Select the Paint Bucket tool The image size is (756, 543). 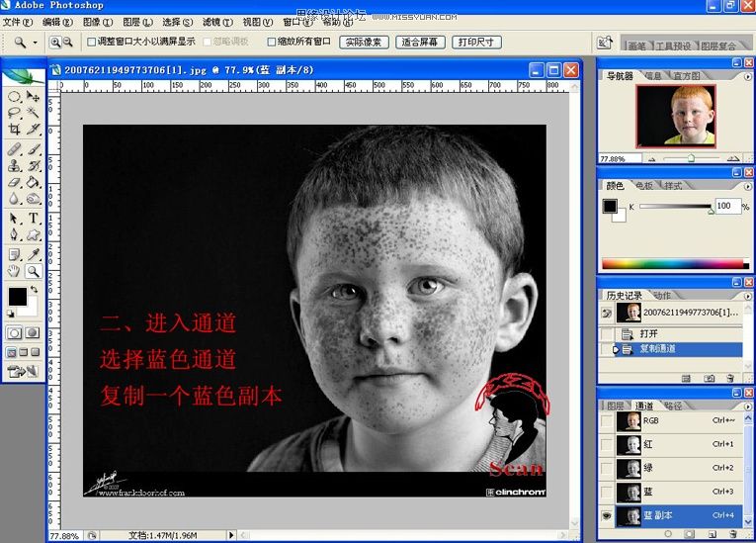pyautogui.click(x=34, y=182)
